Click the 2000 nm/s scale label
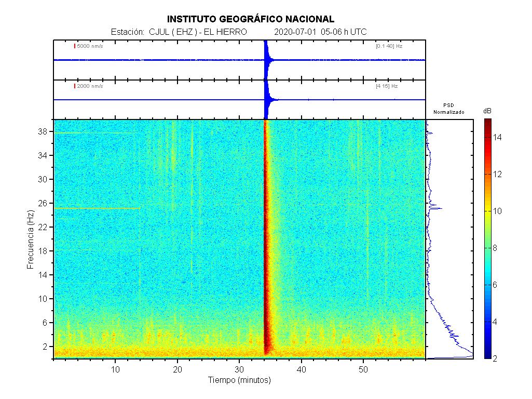 pyautogui.click(x=90, y=86)
